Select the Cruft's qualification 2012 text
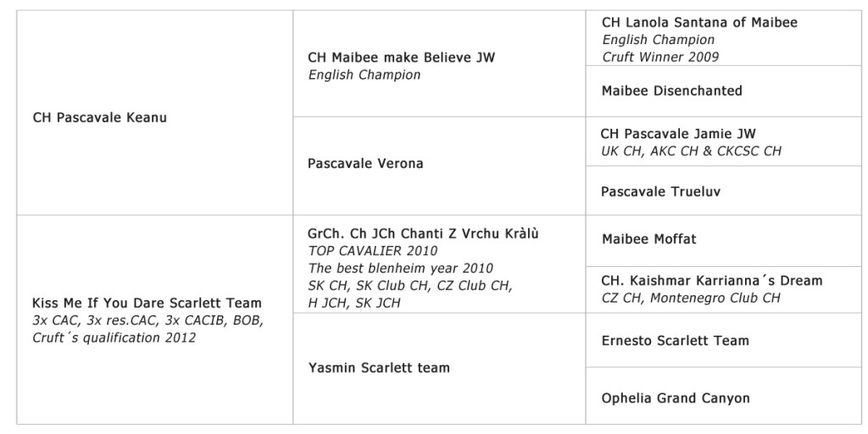Image resolution: width=868 pixels, height=434 pixels. (114, 337)
